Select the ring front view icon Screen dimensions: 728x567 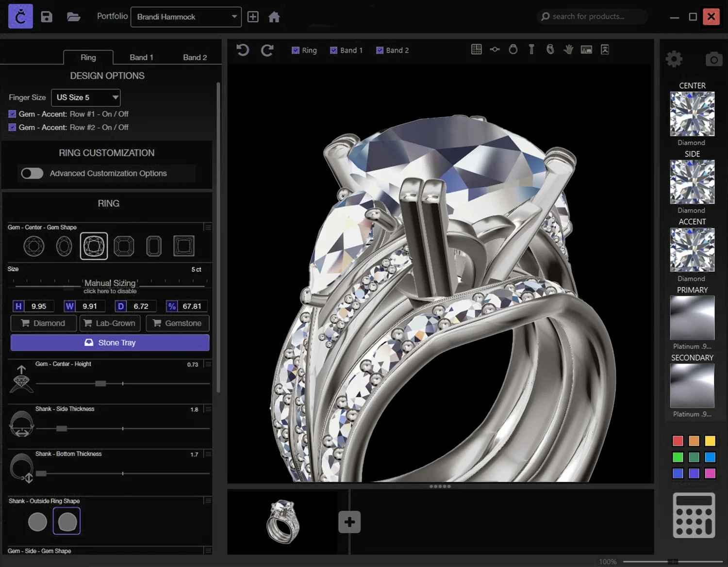pos(513,49)
